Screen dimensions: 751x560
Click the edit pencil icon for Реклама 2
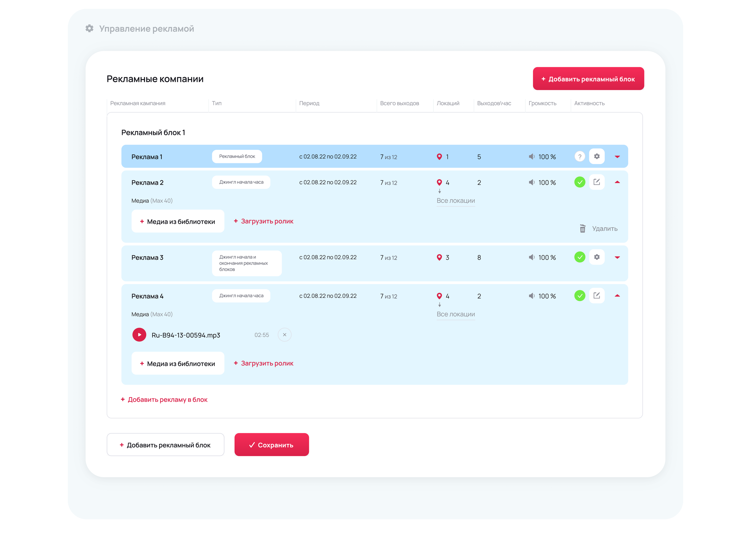(596, 182)
